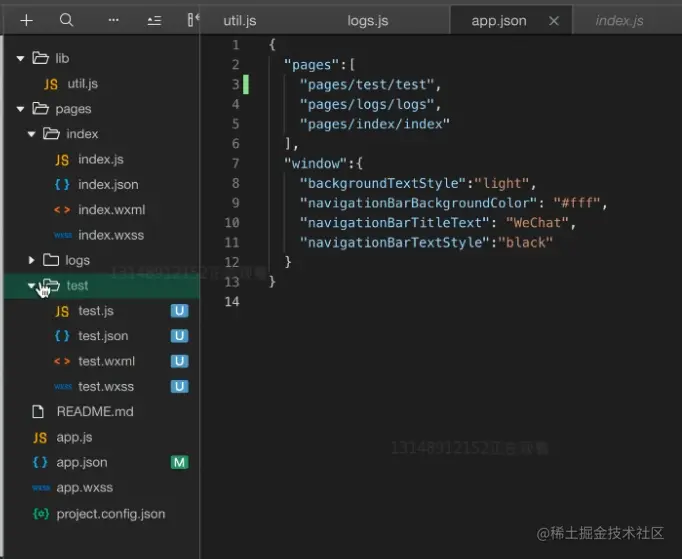Open app.js in the file tree

click(x=74, y=437)
